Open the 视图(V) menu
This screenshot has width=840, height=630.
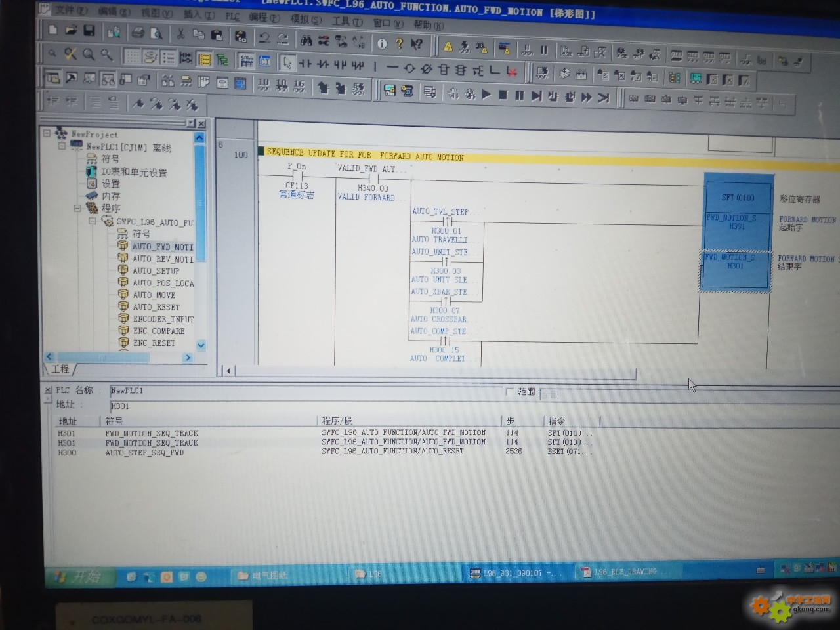[157, 13]
